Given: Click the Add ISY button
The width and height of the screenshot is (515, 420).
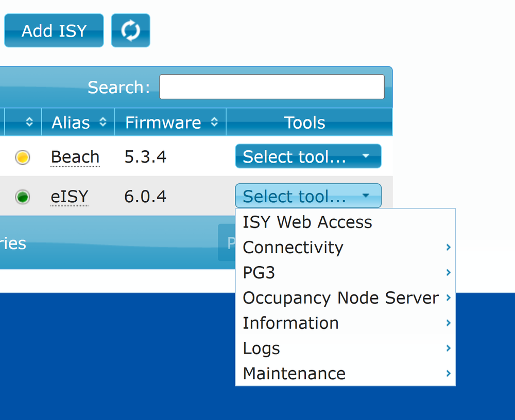Looking at the screenshot, I should tap(54, 30).
